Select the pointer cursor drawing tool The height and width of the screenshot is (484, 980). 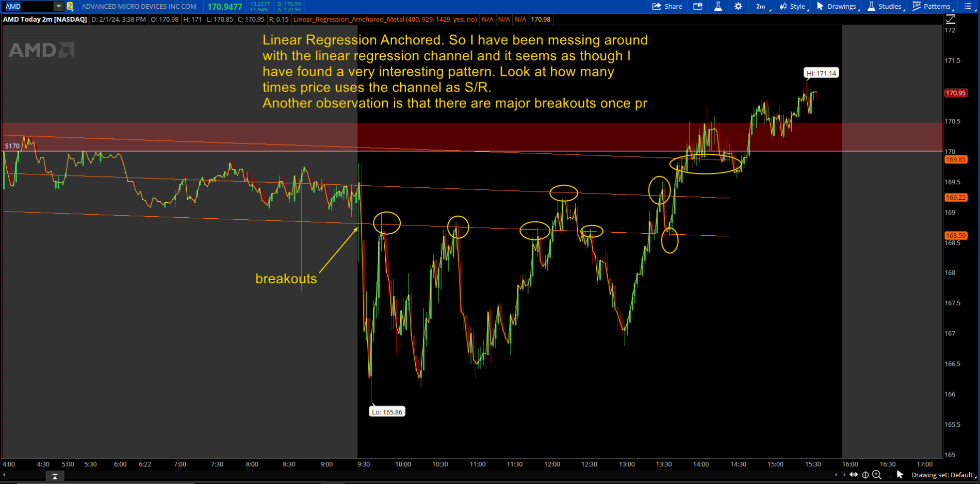click(900, 475)
